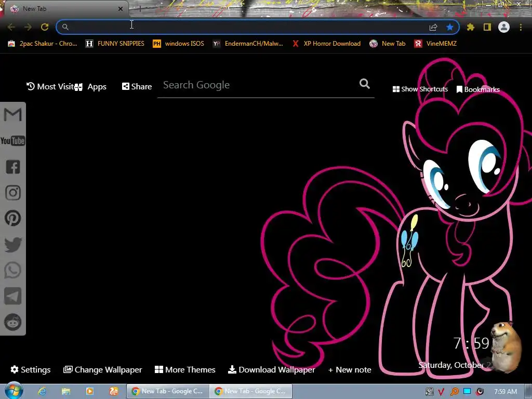
Task: Switch to second New Tab Chrome taskbar window
Action: coord(251,391)
